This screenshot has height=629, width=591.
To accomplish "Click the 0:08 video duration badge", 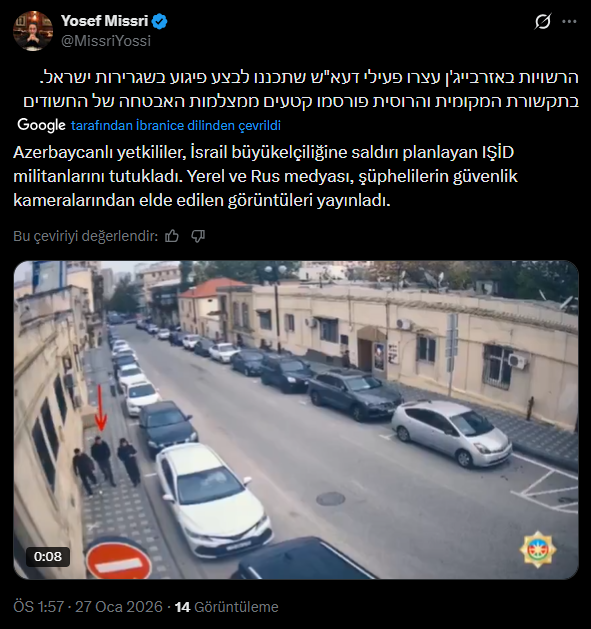I will point(48,556).
